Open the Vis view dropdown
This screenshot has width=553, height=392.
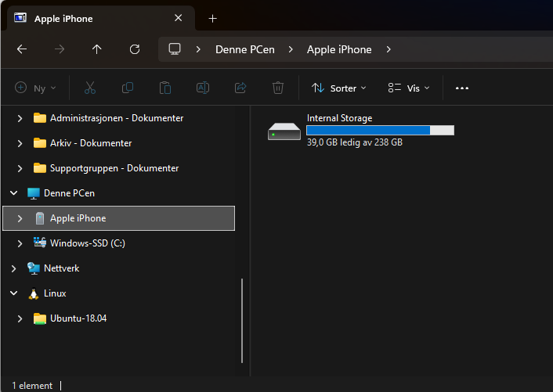[x=409, y=88]
